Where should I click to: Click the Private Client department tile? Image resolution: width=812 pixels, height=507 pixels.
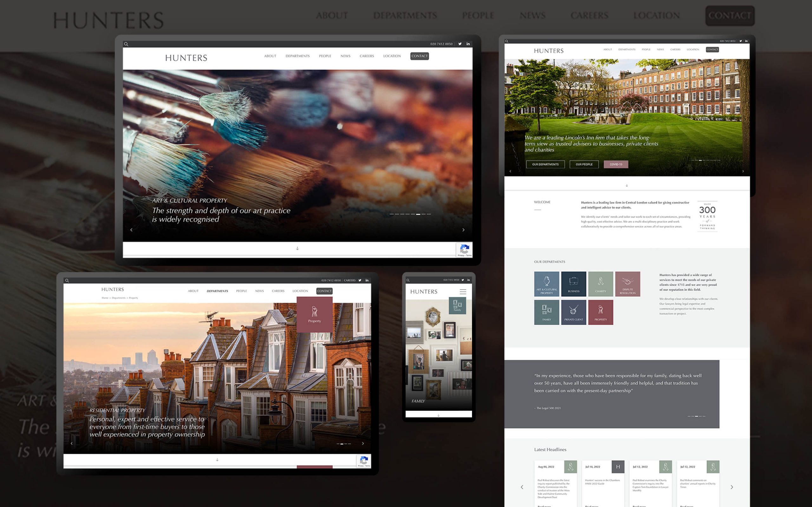click(x=573, y=312)
